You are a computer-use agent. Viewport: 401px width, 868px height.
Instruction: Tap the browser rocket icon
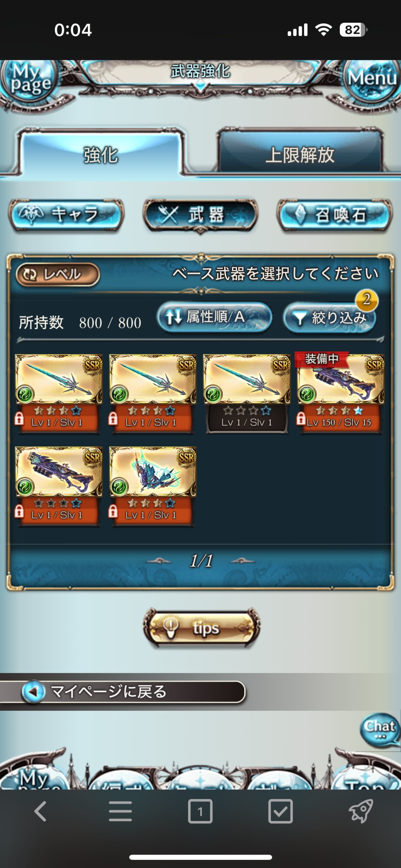click(361, 811)
